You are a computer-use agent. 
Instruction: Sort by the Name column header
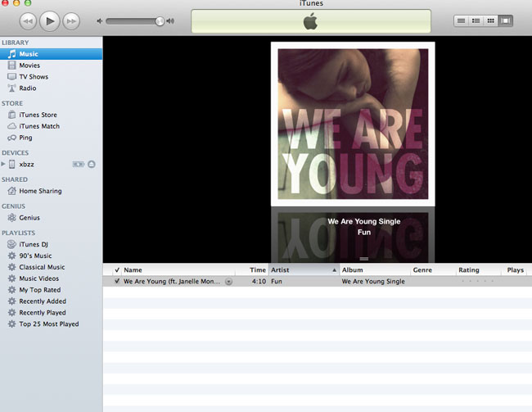coord(178,270)
